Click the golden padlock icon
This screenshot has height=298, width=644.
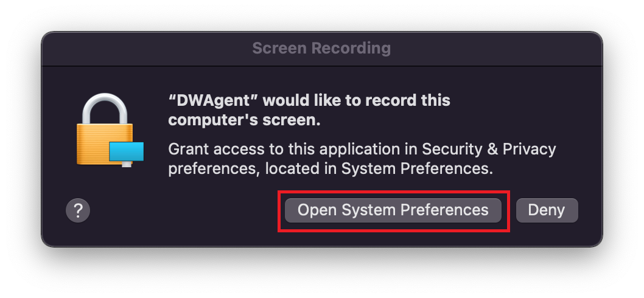[105, 133]
